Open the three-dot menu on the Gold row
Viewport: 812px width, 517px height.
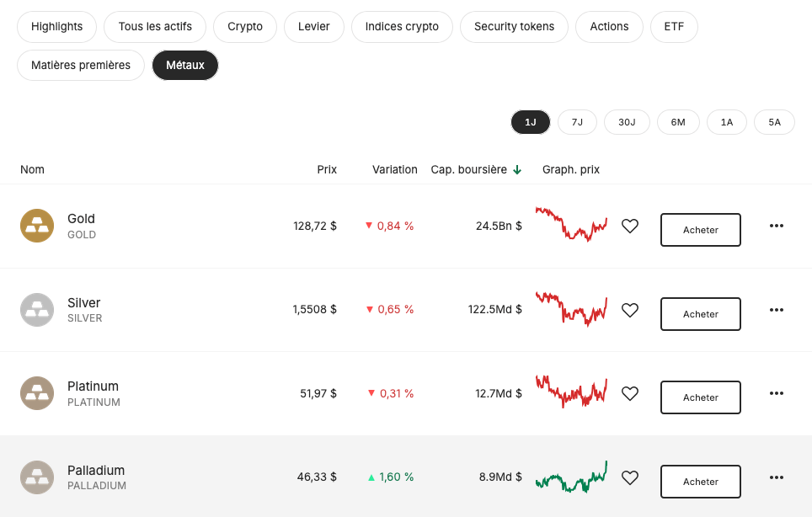coord(776,226)
